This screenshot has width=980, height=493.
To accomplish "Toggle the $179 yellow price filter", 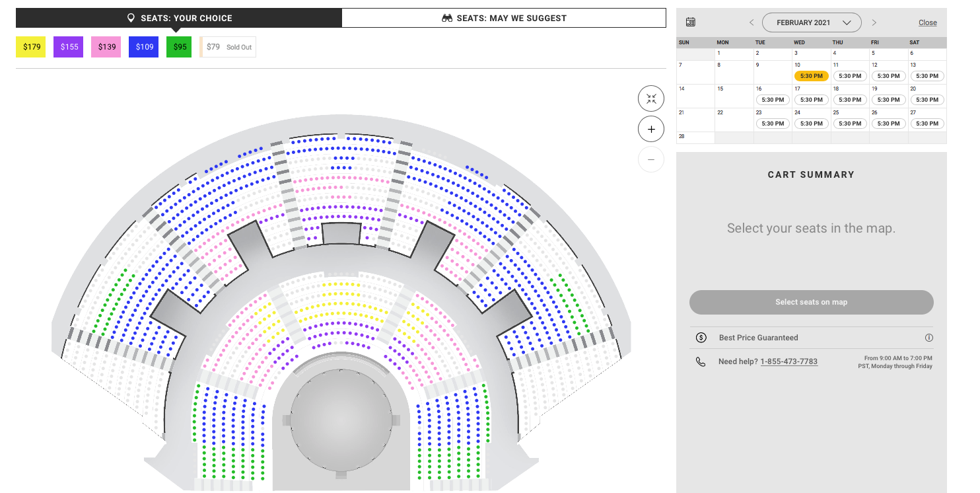I will click(31, 47).
